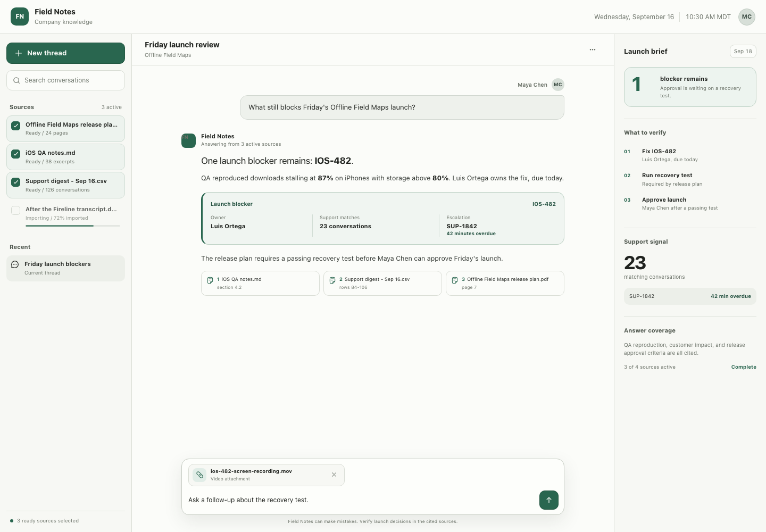766x532 pixels.
Task: Focus the Search conversations field
Action: (65, 80)
